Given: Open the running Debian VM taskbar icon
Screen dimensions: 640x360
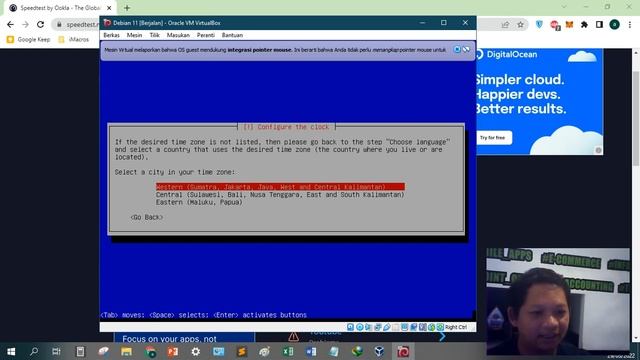Looking at the screenshot, I should click(x=403, y=351).
